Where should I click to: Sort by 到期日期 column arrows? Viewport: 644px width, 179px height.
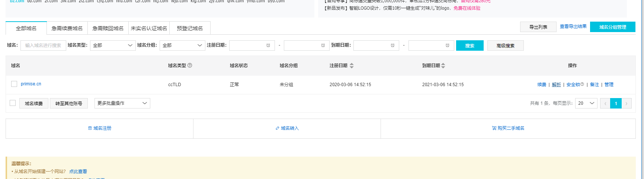(443, 66)
